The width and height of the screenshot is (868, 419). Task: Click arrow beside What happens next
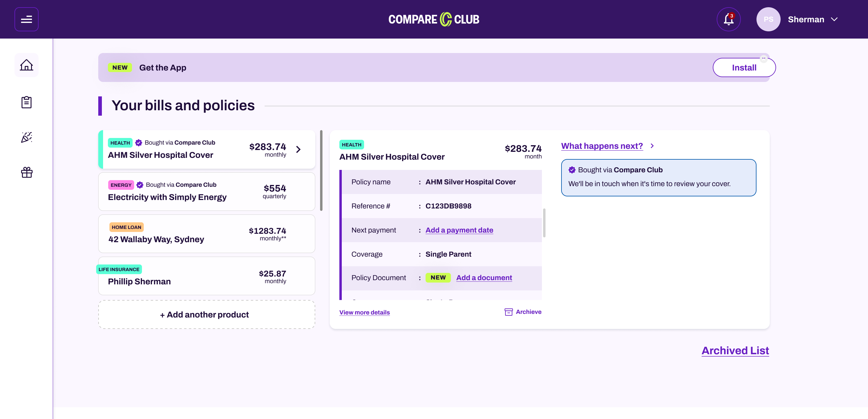pyautogui.click(x=652, y=146)
